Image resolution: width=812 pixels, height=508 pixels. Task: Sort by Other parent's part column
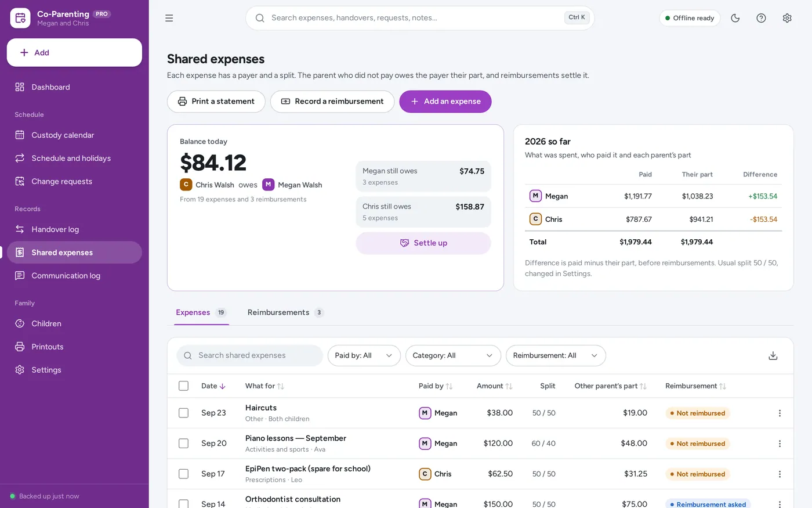(x=610, y=386)
